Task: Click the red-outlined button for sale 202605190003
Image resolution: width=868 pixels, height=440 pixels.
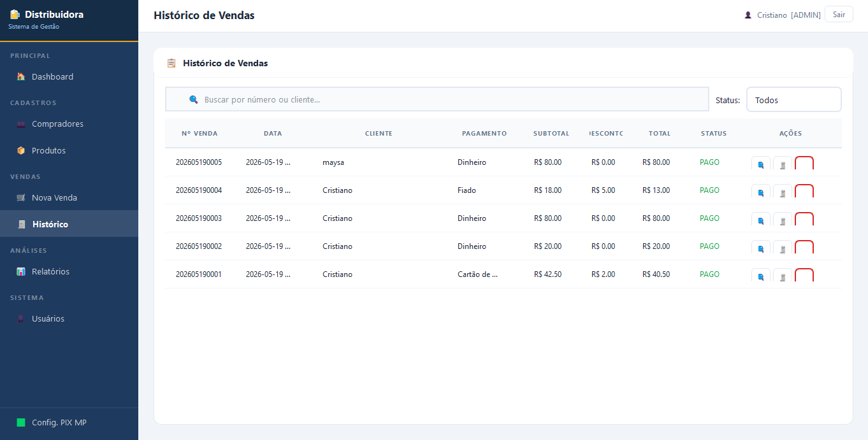Action: 804,220
